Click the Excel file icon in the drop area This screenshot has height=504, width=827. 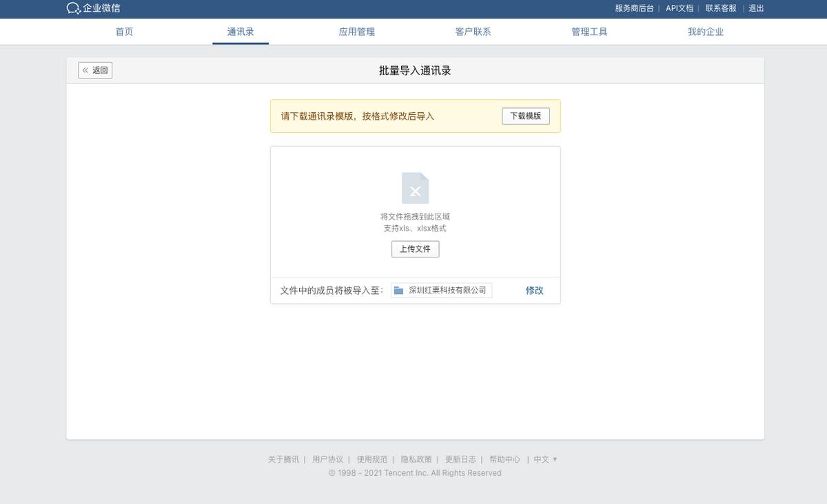pos(415,188)
